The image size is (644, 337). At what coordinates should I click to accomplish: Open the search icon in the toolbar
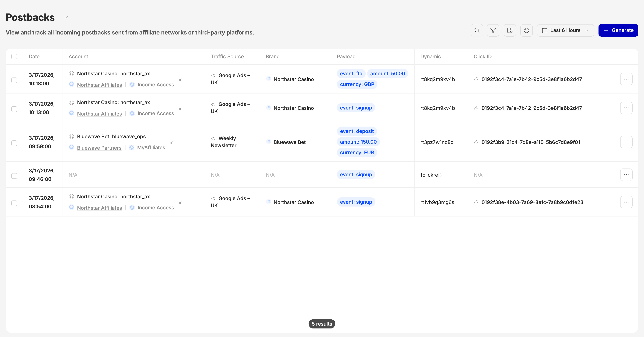(477, 30)
